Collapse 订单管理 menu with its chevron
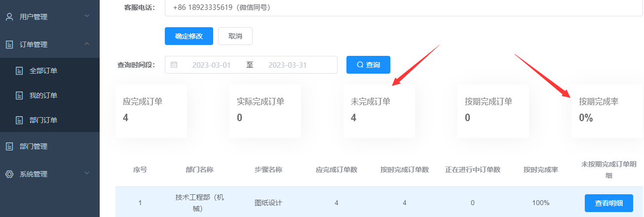 [87, 44]
